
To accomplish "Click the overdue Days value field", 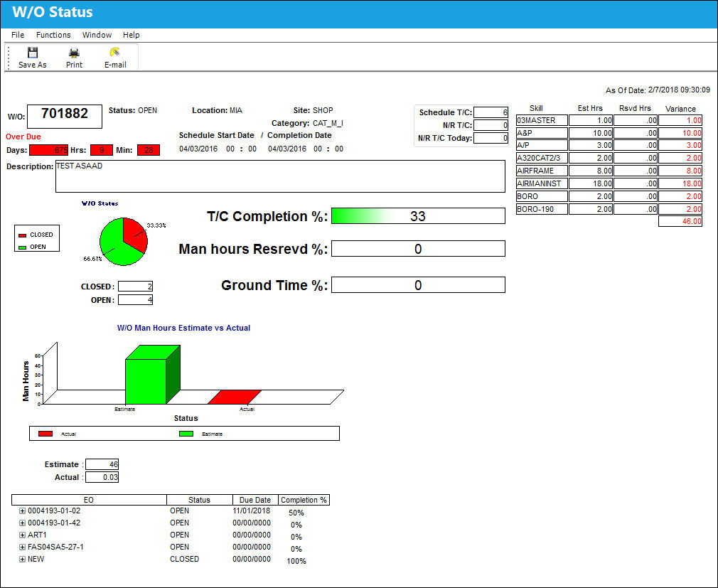I will tap(48, 150).
